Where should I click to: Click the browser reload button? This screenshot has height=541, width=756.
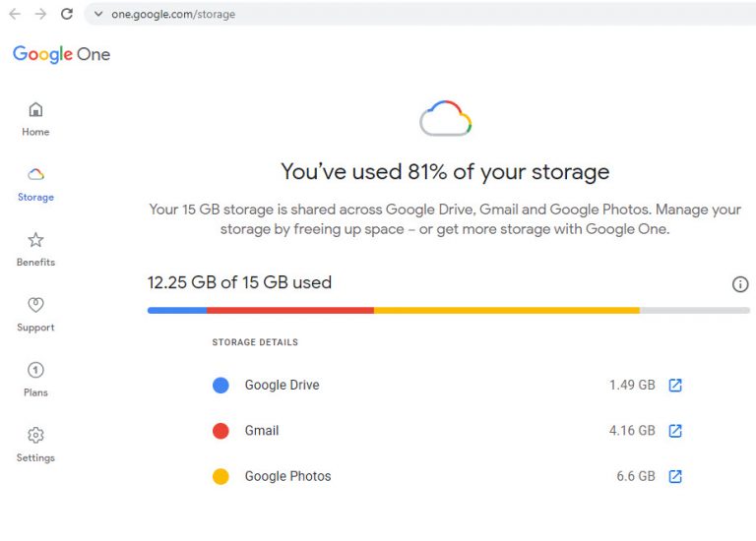(x=67, y=15)
